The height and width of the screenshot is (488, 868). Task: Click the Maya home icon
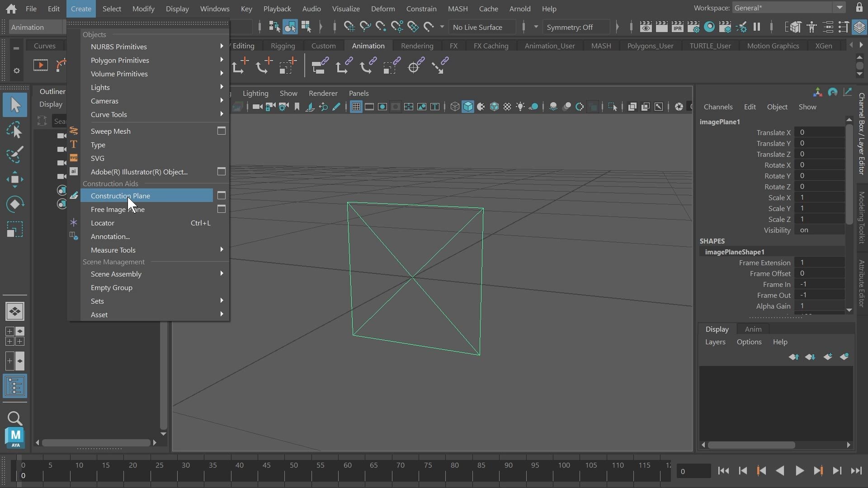(x=11, y=9)
